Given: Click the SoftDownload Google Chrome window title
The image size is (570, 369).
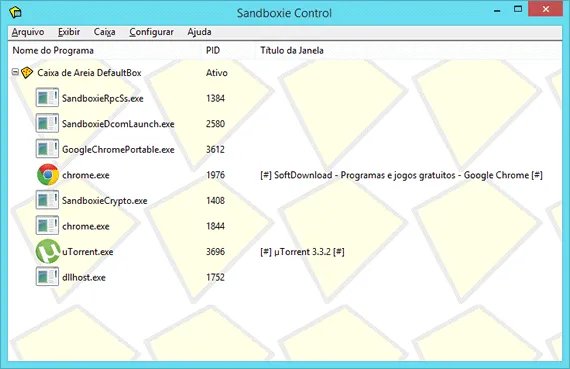Looking at the screenshot, I should click(x=401, y=175).
